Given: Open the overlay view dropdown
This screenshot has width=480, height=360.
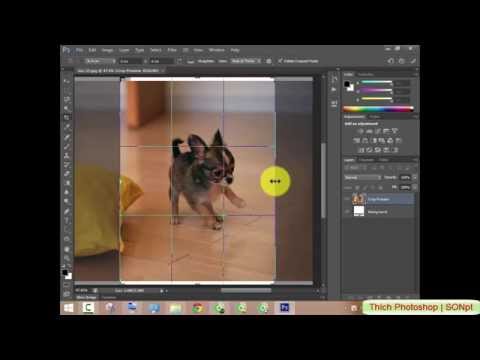Looking at the screenshot, I should pos(246,61).
